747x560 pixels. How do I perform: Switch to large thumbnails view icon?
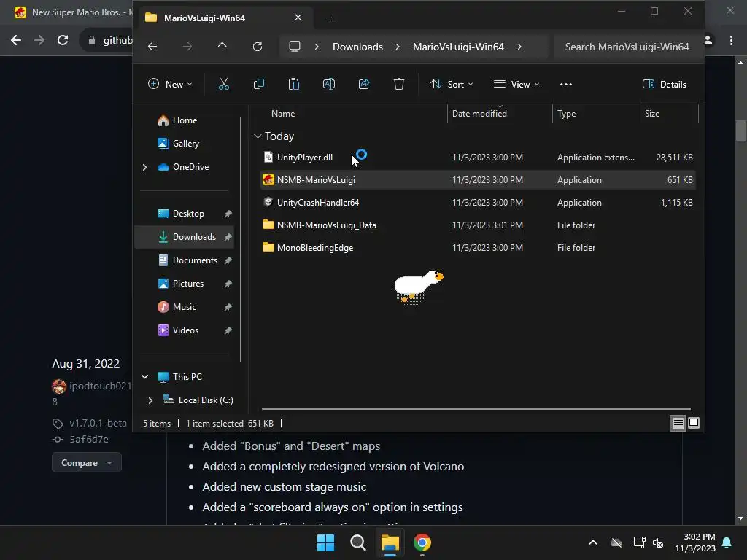point(694,423)
